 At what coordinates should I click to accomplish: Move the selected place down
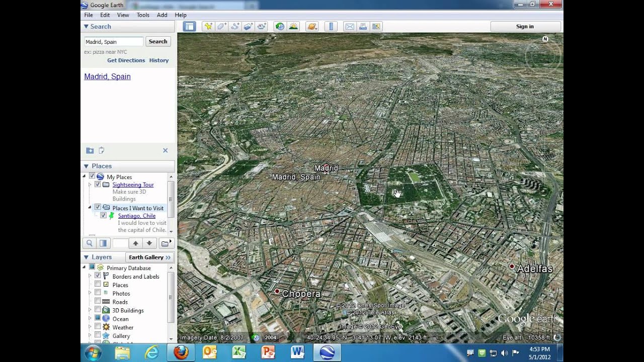(149, 243)
